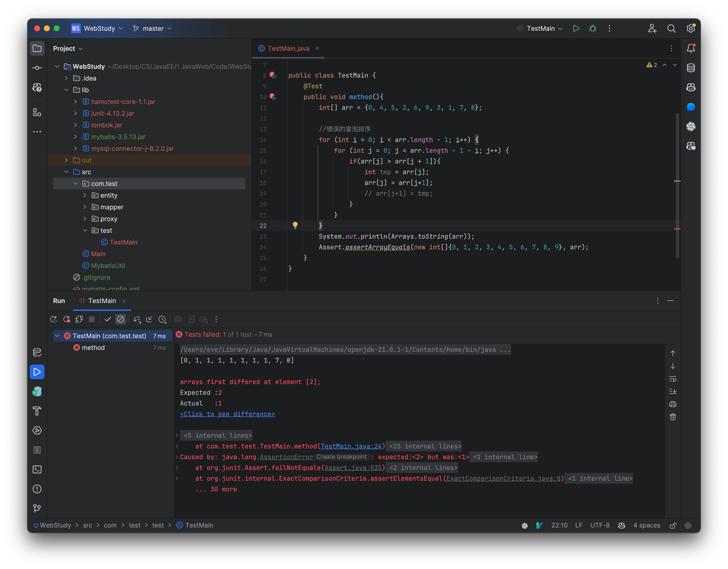
Task: Toggle Show Ignored tests button
Action: (x=120, y=319)
